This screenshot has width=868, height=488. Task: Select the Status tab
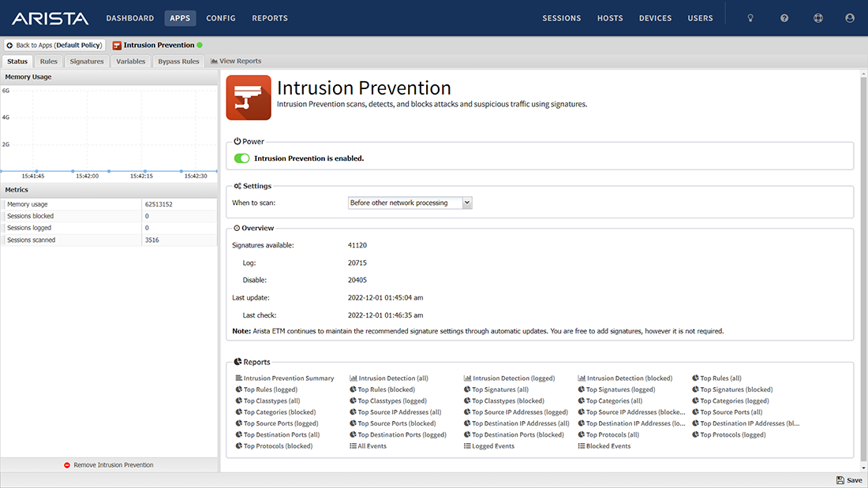pos(17,61)
